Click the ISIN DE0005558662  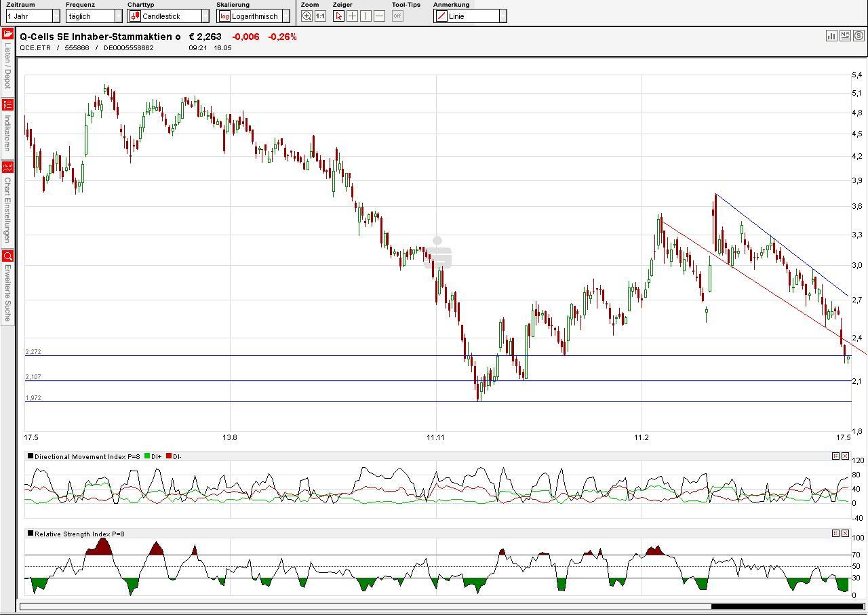[129, 48]
